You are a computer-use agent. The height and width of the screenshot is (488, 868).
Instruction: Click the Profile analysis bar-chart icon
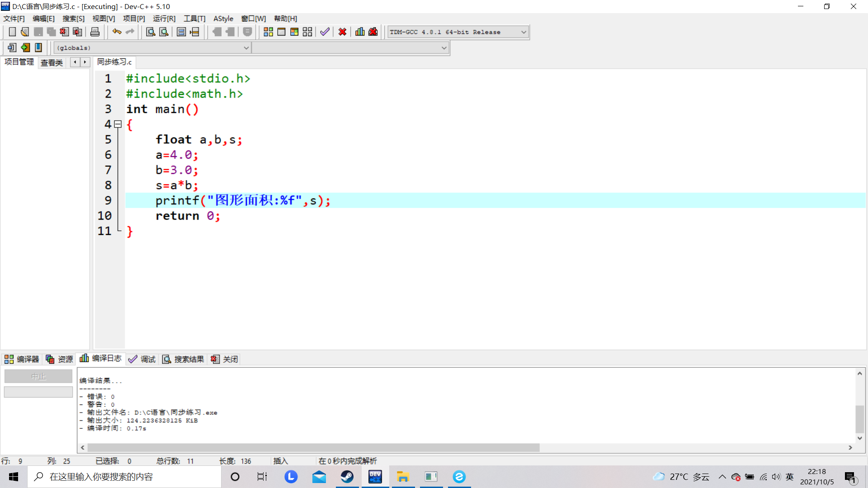pyautogui.click(x=360, y=32)
